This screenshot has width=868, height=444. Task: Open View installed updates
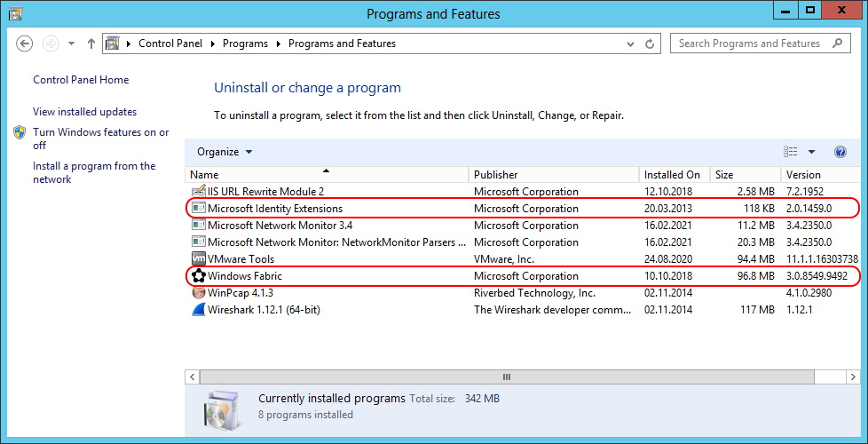pos(84,112)
